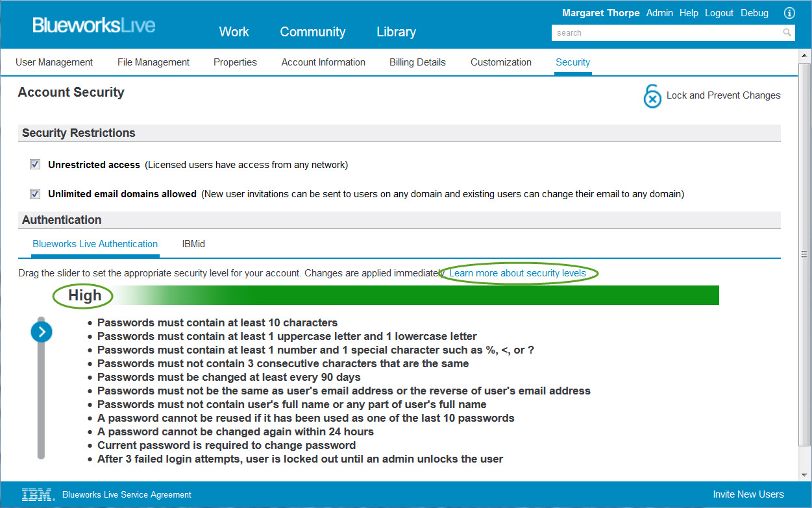Click rule about last 10 passwords reuse
Viewport: 812px width, 508px height.
tap(306, 418)
